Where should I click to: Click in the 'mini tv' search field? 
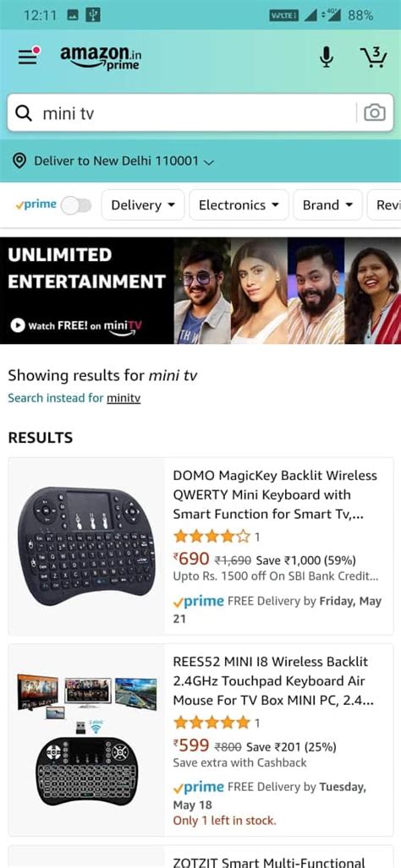point(189,113)
